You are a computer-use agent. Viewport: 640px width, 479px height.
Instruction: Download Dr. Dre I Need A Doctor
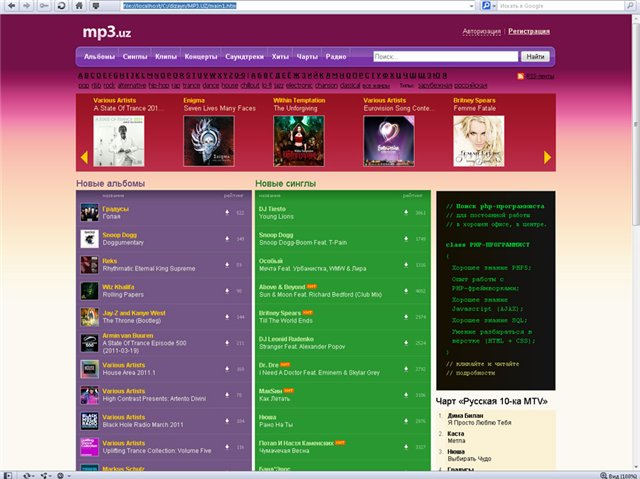click(406, 369)
